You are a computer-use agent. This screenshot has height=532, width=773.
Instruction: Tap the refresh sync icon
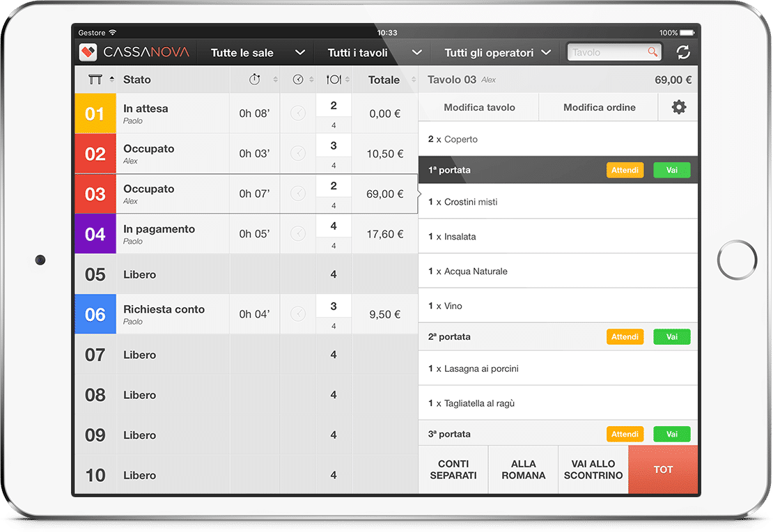coord(682,52)
